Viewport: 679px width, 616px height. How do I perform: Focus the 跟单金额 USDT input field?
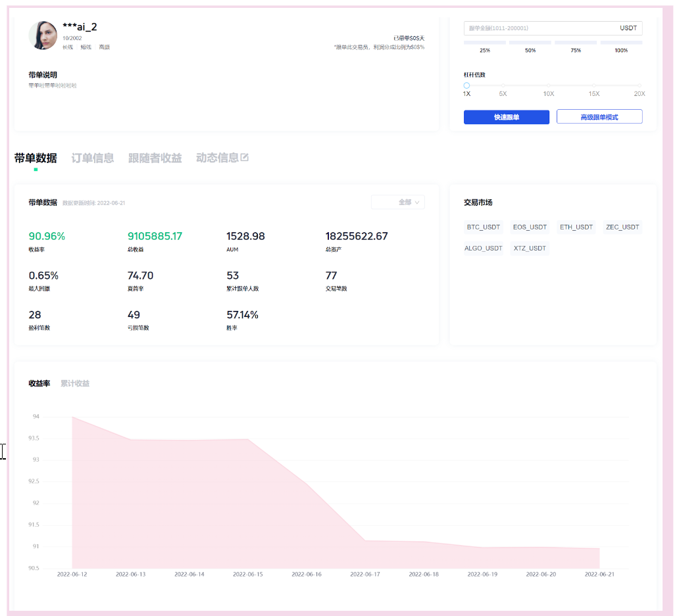click(x=540, y=28)
